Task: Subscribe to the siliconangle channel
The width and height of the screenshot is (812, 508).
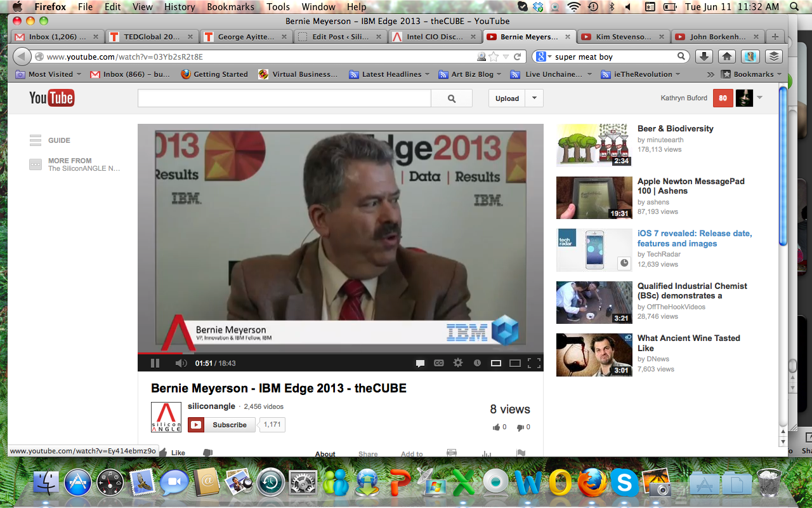Action: (x=222, y=425)
